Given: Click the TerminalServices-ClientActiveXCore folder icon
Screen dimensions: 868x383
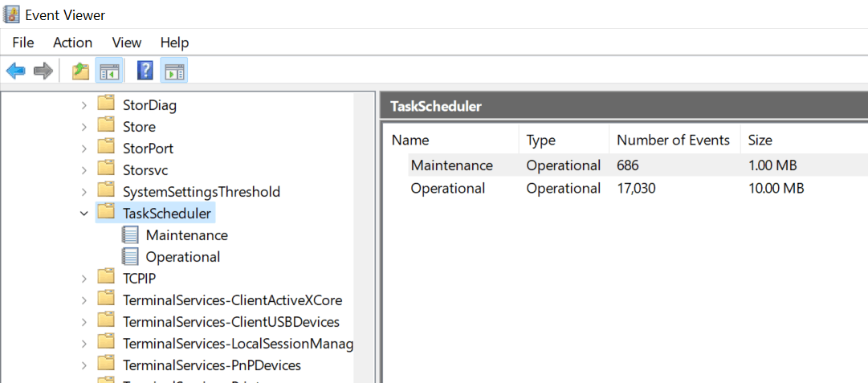Looking at the screenshot, I should pyautogui.click(x=106, y=299).
